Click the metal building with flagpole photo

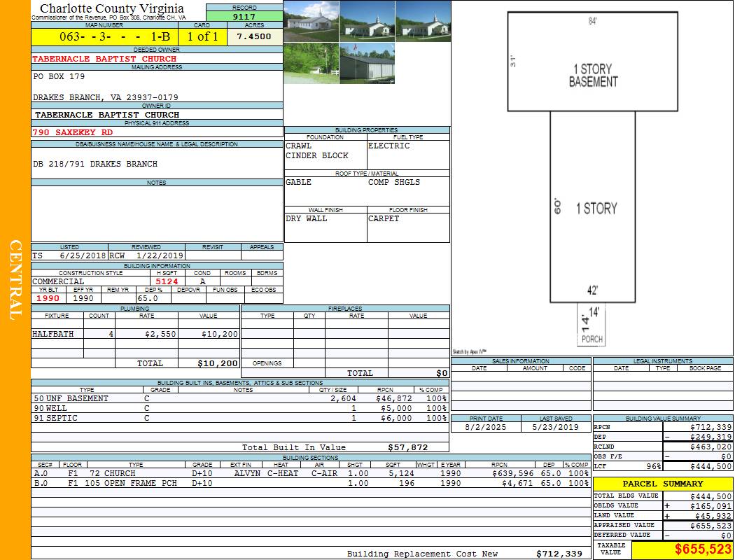[366, 63]
